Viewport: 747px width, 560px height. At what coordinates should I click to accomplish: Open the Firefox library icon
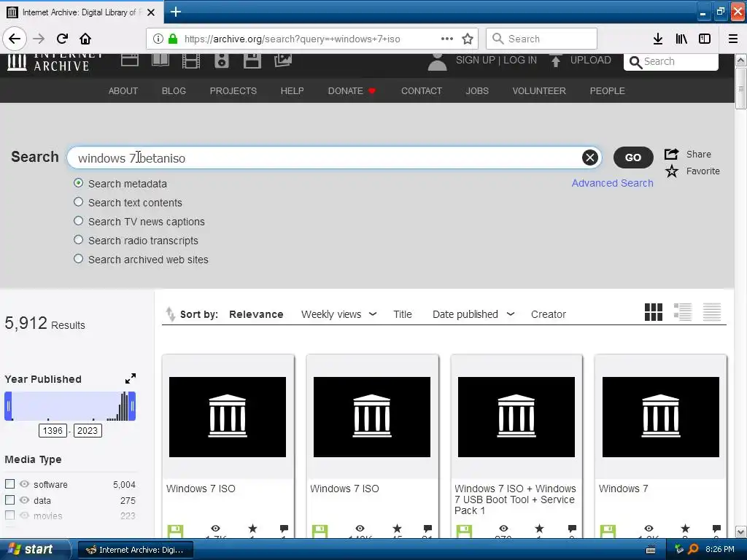click(x=681, y=39)
